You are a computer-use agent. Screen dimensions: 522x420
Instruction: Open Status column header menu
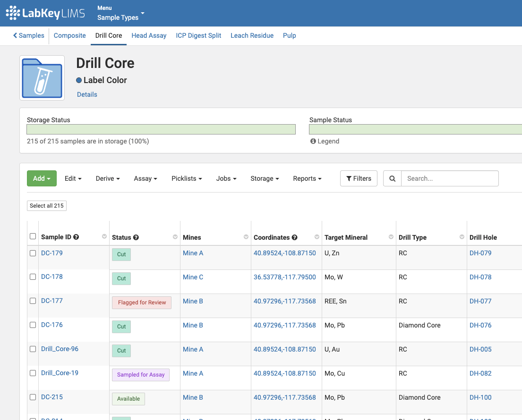point(175,237)
